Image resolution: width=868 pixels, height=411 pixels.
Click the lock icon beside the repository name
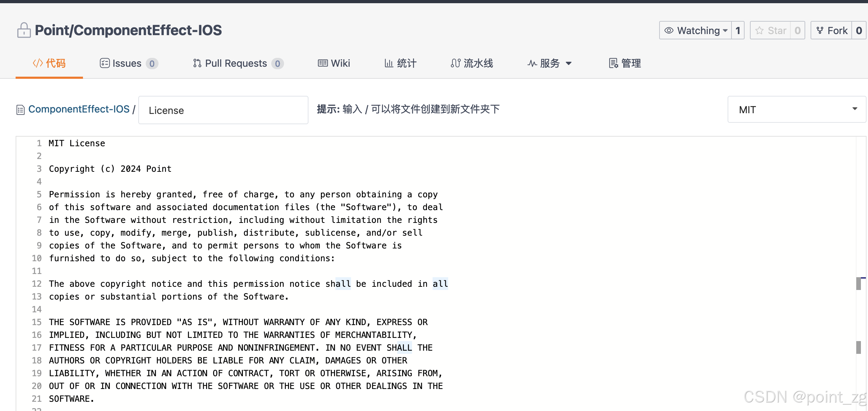[x=23, y=30]
